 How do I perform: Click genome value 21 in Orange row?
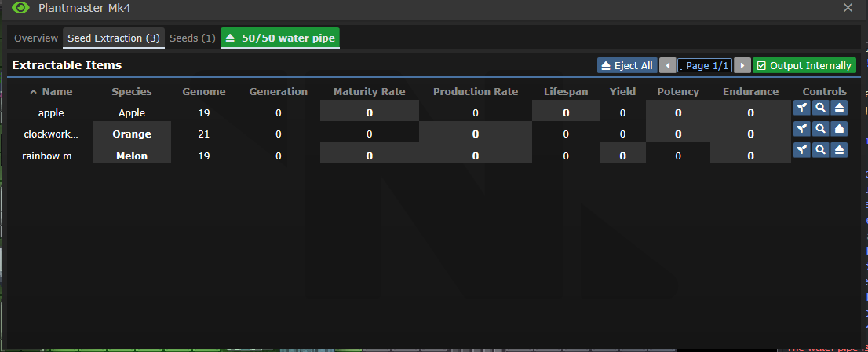point(204,134)
